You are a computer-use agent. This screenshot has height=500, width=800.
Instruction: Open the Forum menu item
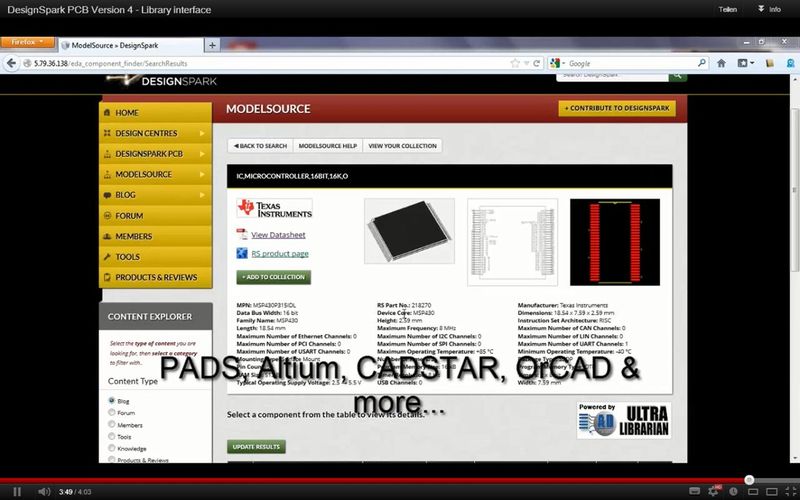[x=155, y=216]
